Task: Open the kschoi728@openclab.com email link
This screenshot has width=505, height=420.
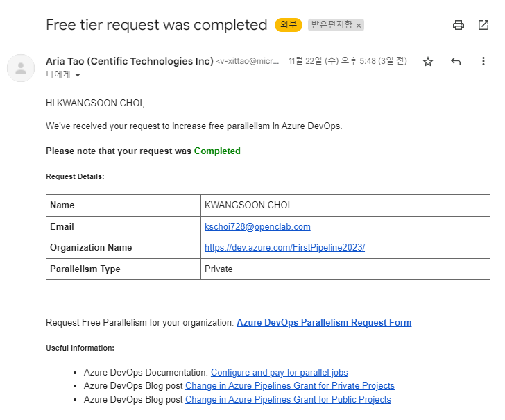Action: (x=257, y=226)
